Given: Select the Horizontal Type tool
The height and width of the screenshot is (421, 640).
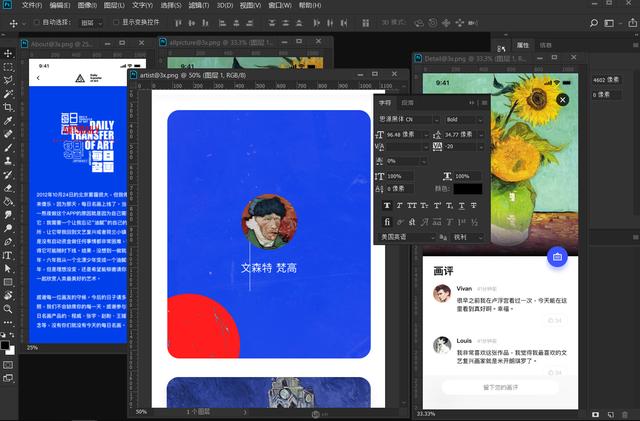Looking at the screenshot, I should pyautogui.click(x=8, y=255).
